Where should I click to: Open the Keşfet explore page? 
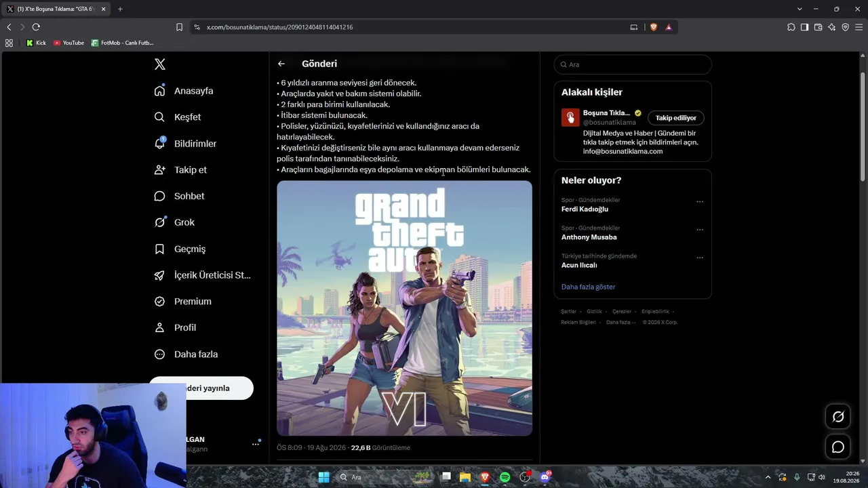tap(178, 117)
